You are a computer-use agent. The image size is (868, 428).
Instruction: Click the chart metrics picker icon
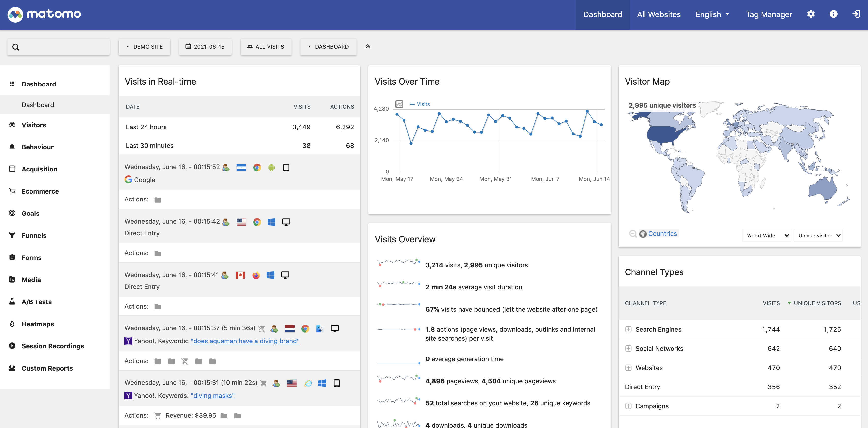pos(399,104)
